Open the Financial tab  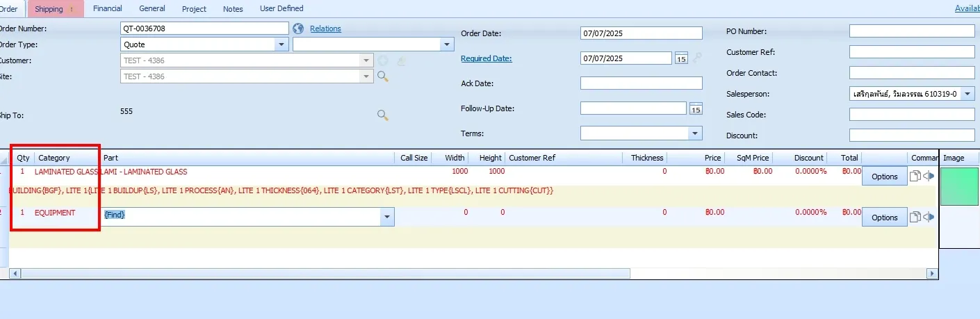coord(108,8)
